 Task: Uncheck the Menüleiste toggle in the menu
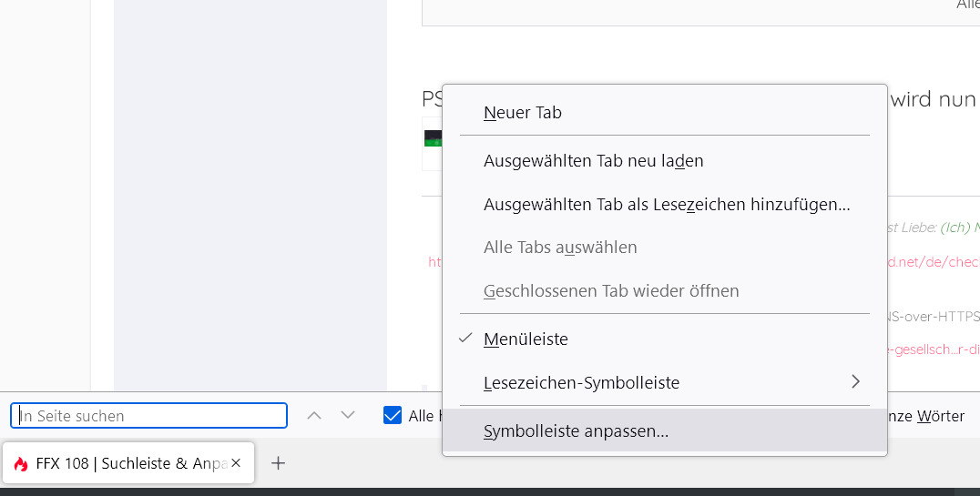tap(526, 339)
